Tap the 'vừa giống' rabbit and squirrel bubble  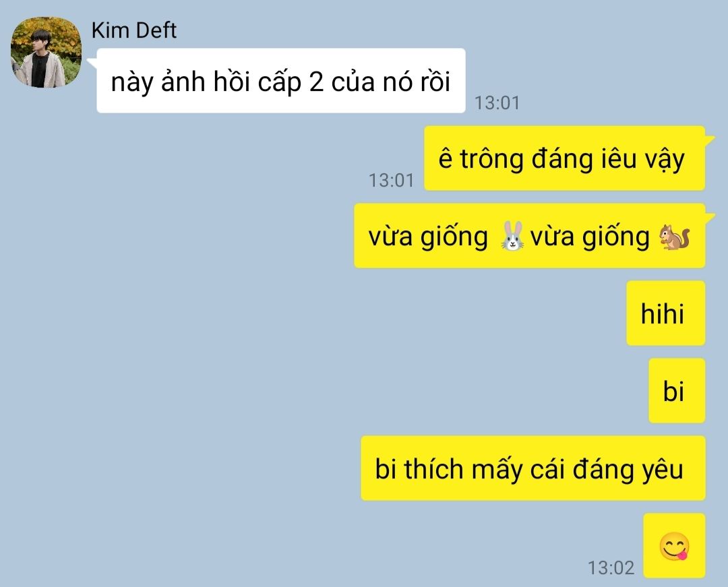coord(530,236)
